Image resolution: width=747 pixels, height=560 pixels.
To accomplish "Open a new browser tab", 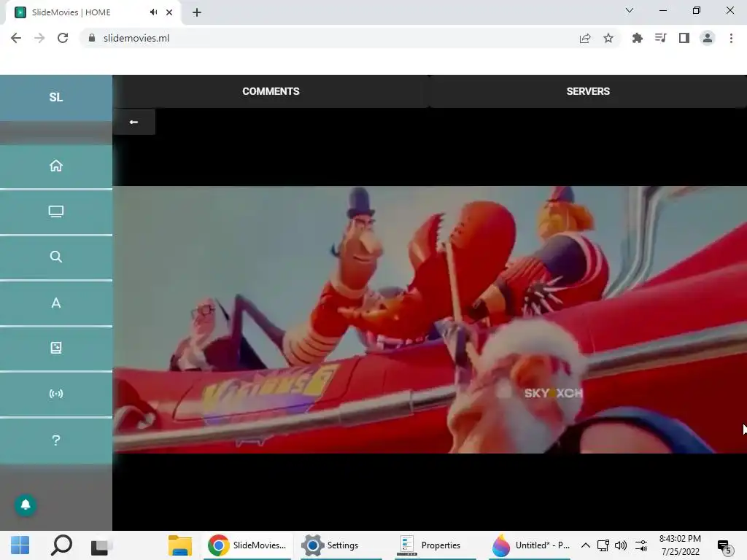I will pyautogui.click(x=197, y=12).
